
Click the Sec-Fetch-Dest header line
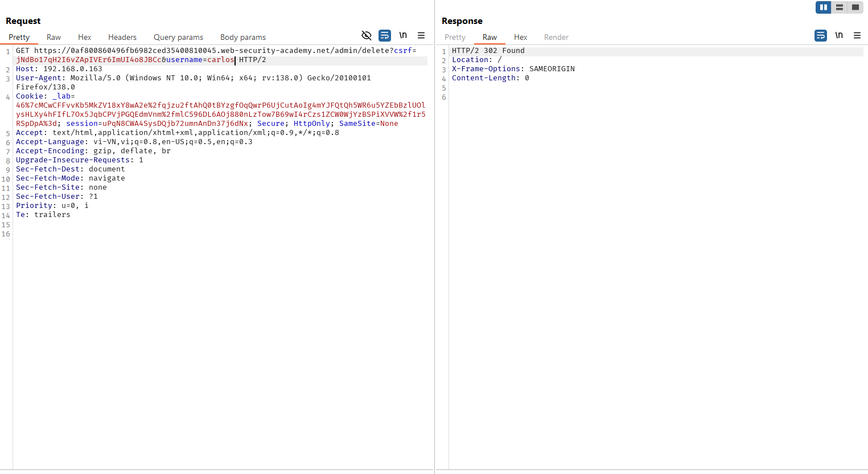coord(71,169)
